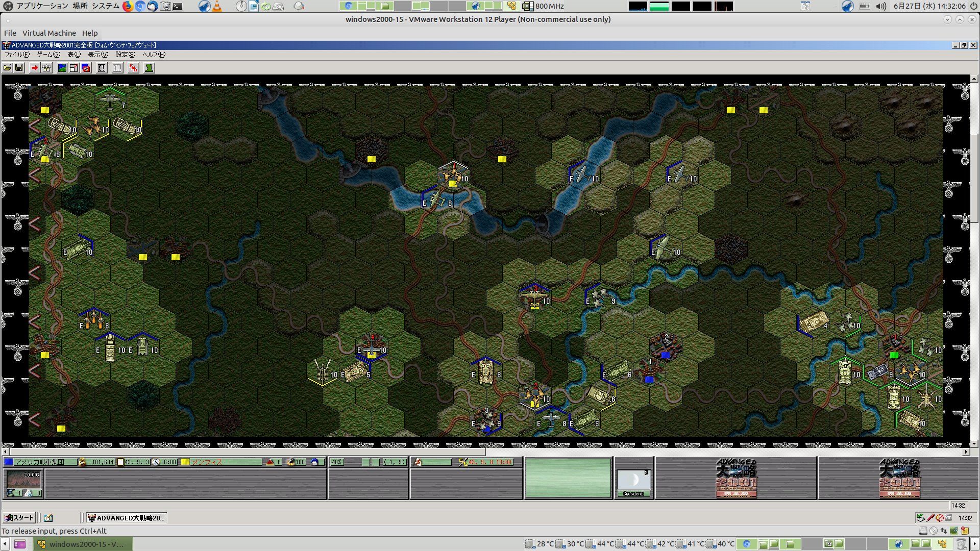Click the red arrow next-unit icon
Screen dimensions: 980x551
(34, 68)
